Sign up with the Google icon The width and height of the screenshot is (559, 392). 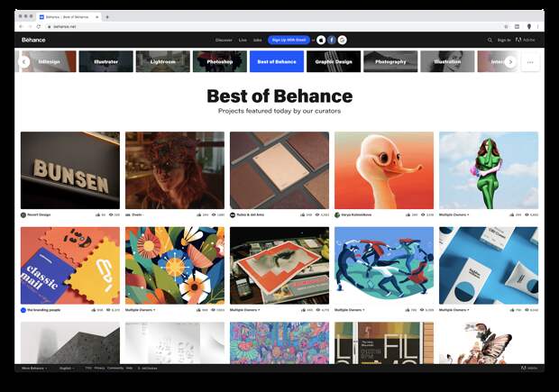[x=343, y=40]
